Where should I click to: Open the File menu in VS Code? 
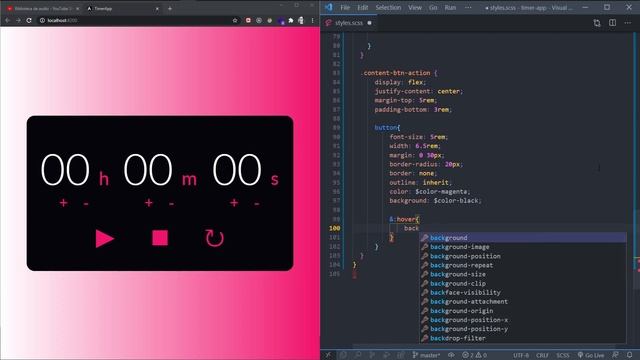(x=345, y=8)
